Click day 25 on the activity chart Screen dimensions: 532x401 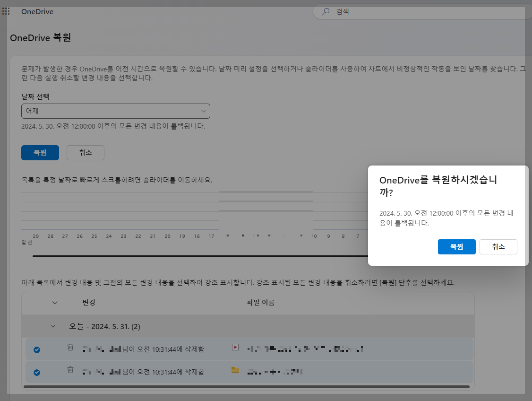pyautogui.click(x=94, y=236)
